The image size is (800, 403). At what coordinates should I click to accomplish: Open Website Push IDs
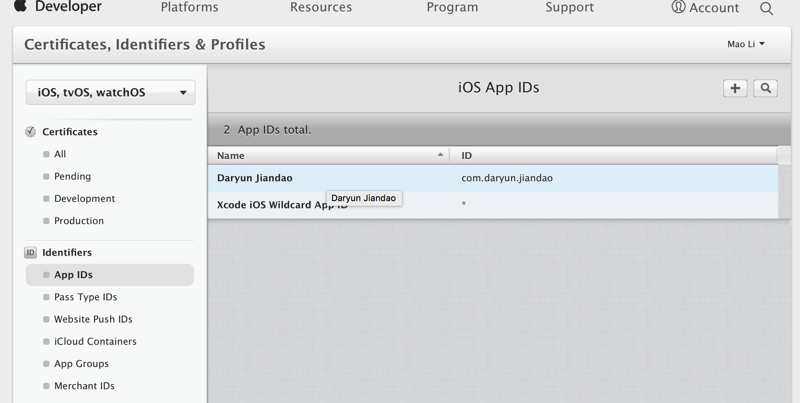pyautogui.click(x=93, y=319)
